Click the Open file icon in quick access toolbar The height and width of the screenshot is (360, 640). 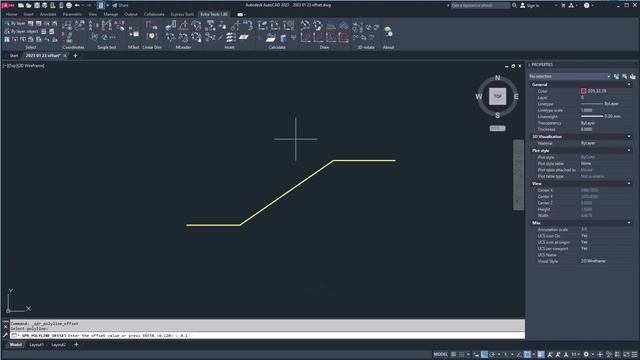tap(29, 5)
